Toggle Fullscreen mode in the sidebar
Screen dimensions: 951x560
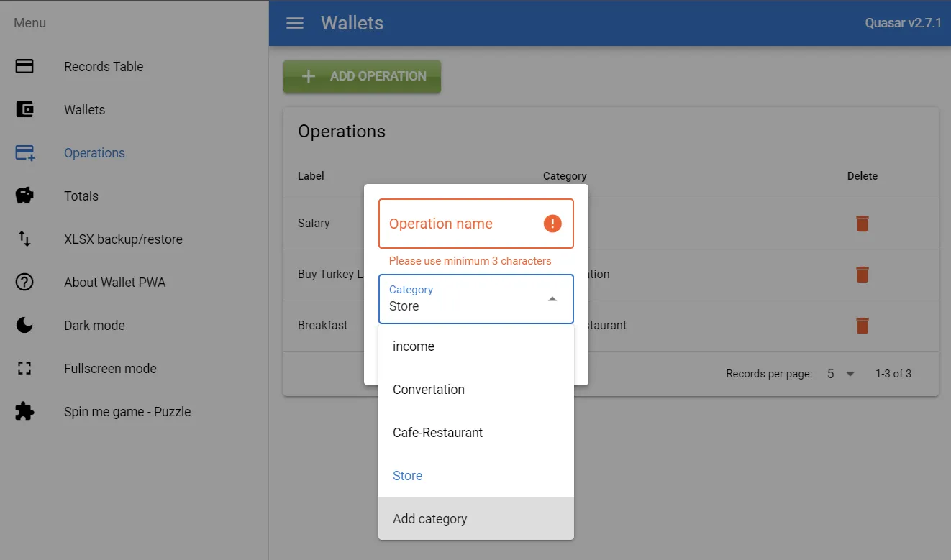(x=110, y=369)
